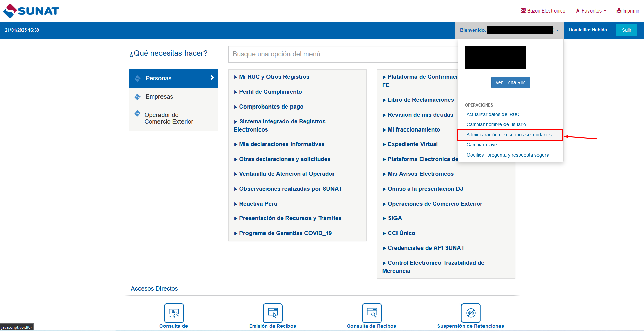The image size is (644, 331).
Task: Expand Perfil de Cumplimiento
Action: pyautogui.click(x=268, y=92)
